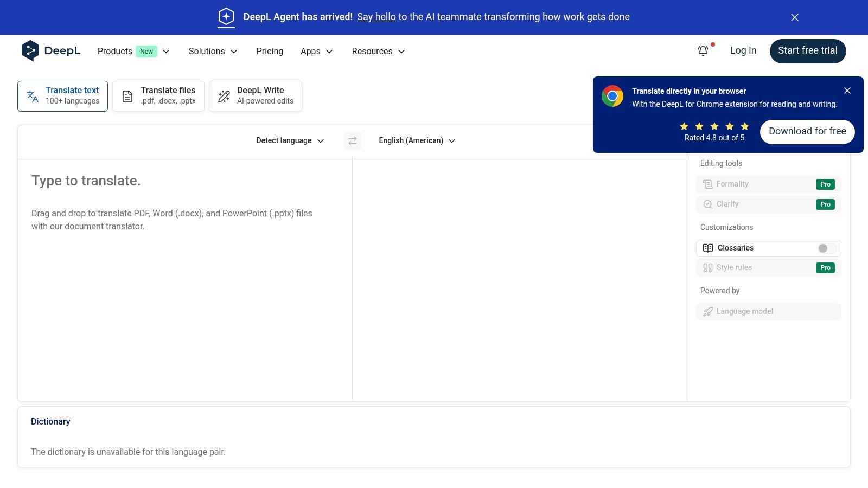Click the Clarify tool icon
This screenshot has width=868, height=488.
tap(708, 204)
